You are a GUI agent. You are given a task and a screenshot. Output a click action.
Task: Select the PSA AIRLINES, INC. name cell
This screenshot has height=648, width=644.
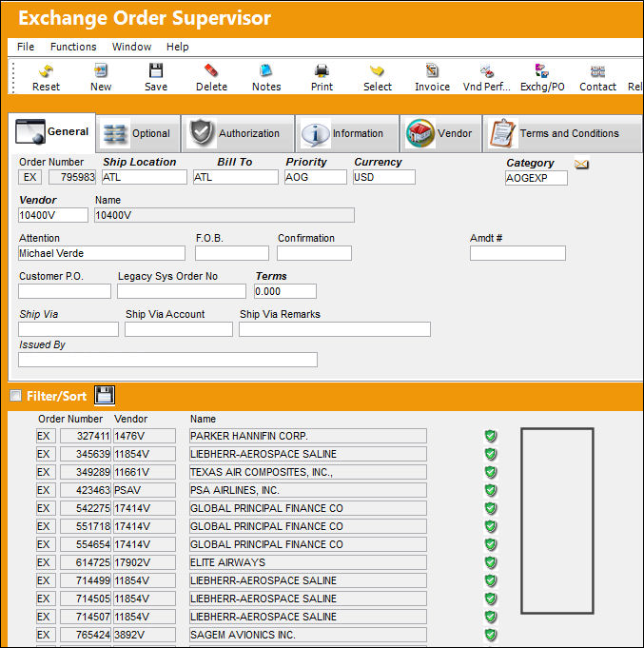tap(308, 490)
